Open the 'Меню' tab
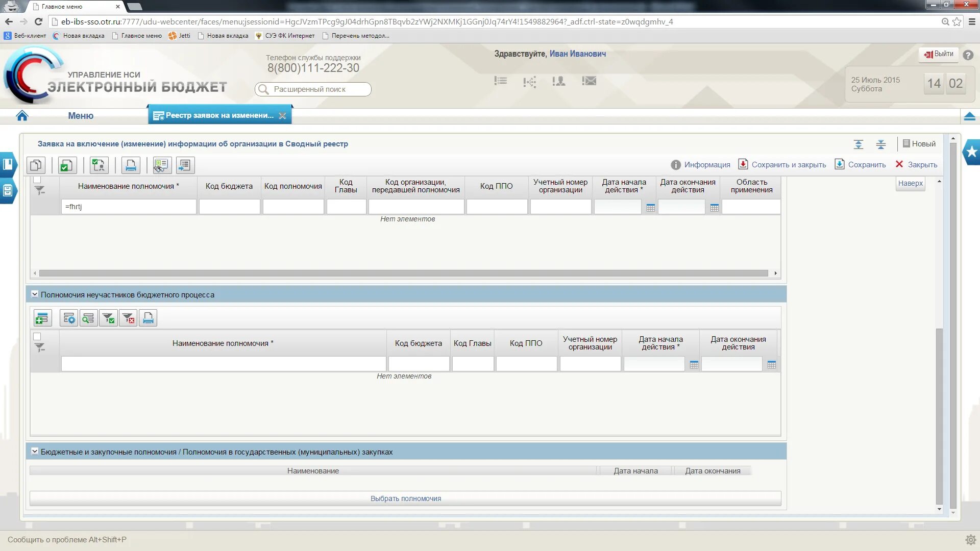The image size is (980, 551). click(x=81, y=116)
